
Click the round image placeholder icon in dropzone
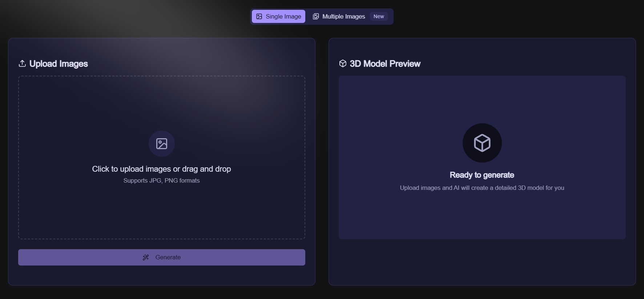[162, 144]
